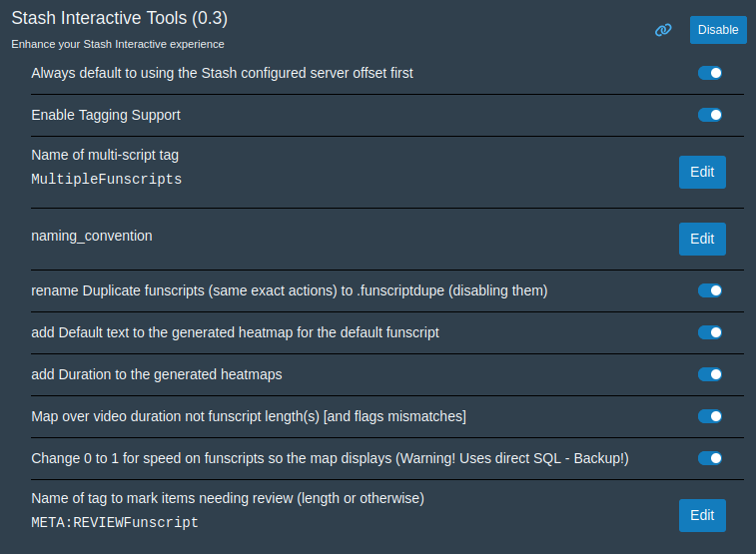Edit the multi-script tag name
Screen dimensions: 756x554
click(x=702, y=172)
